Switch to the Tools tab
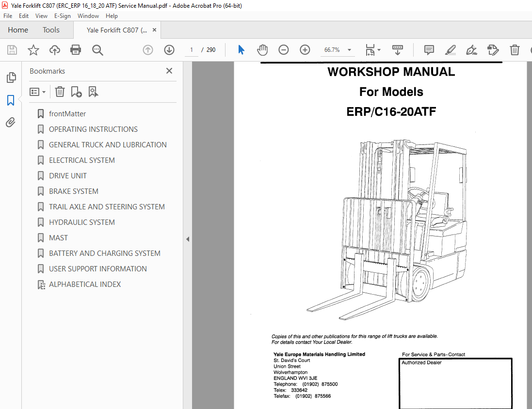 coord(51,30)
